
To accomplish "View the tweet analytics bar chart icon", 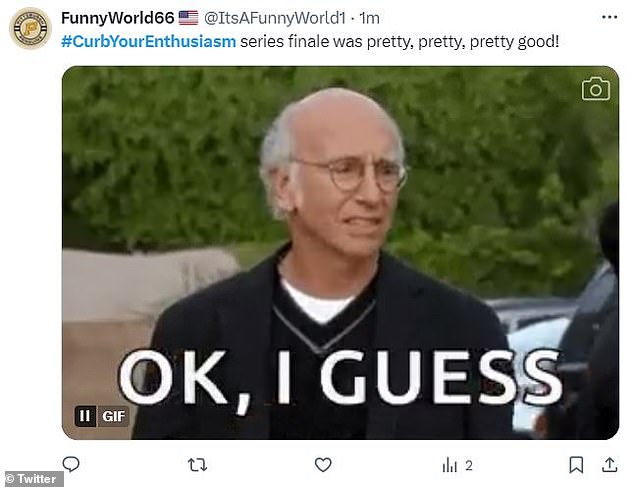I will [x=450, y=465].
